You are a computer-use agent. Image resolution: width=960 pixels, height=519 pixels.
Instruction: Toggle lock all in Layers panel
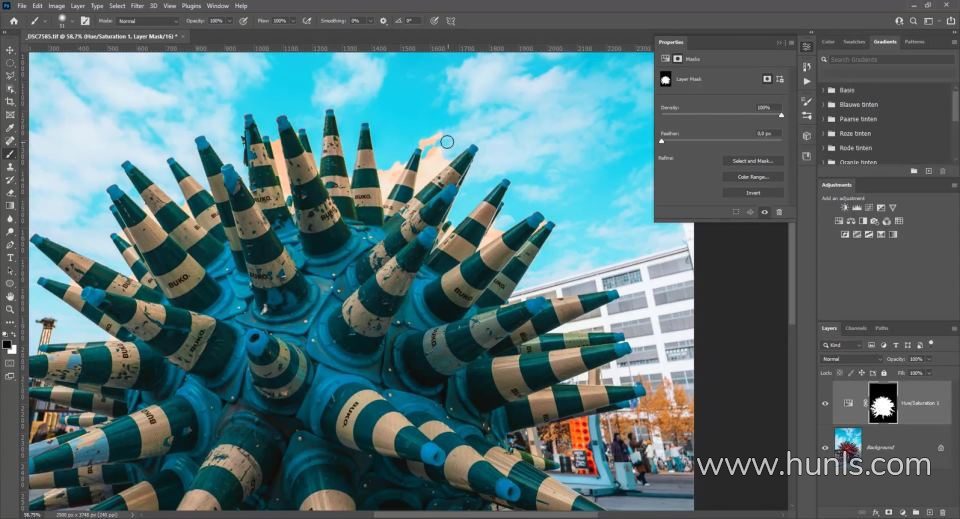pyautogui.click(x=883, y=373)
